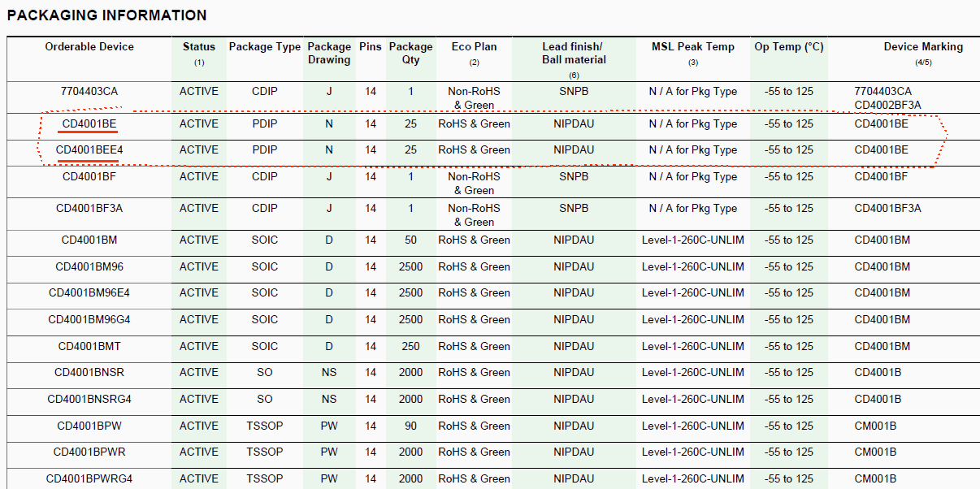This screenshot has height=489, width=980.
Task: Click -55 to 125 in CD4001BNSR row
Action: click(x=789, y=373)
